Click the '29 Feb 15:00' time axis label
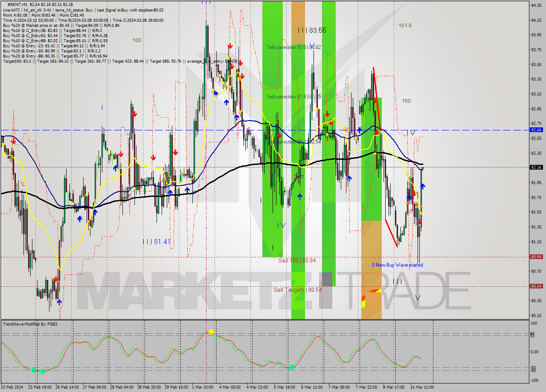546x392 pixels. click(177, 387)
